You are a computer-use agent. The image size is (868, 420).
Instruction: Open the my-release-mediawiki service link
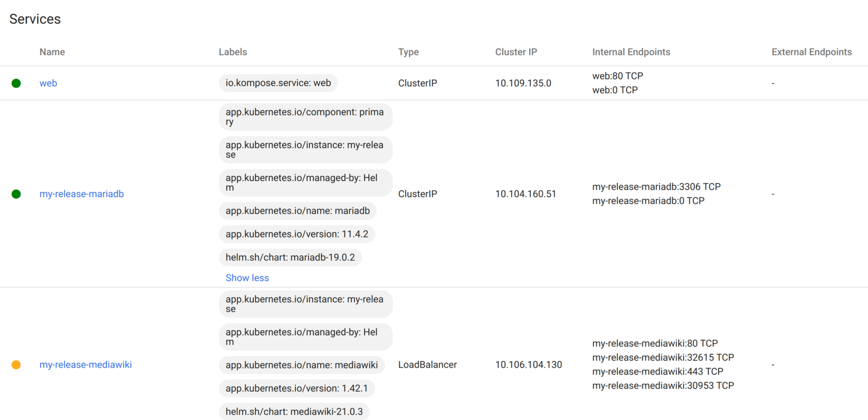click(86, 365)
